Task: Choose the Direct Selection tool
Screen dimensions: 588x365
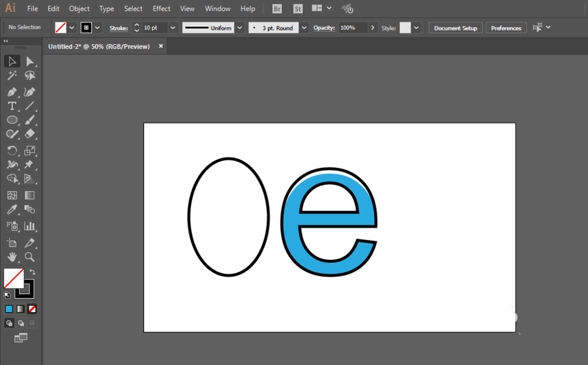Action: [x=29, y=62]
